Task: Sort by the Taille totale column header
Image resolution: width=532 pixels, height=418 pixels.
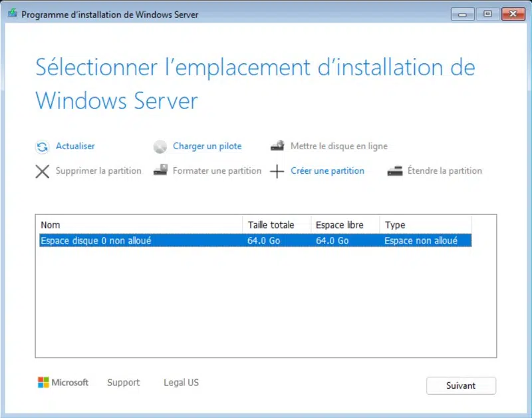Action: pyautogui.click(x=277, y=225)
